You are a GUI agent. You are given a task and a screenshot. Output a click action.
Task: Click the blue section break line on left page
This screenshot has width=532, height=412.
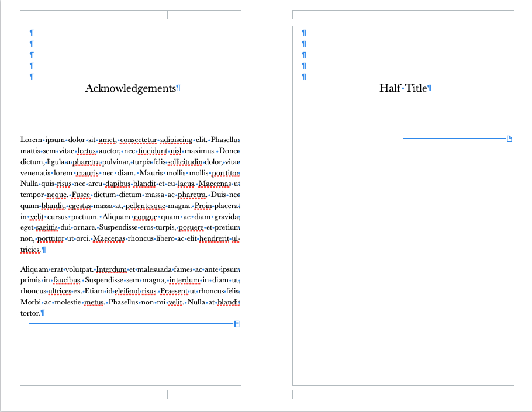coord(129,323)
